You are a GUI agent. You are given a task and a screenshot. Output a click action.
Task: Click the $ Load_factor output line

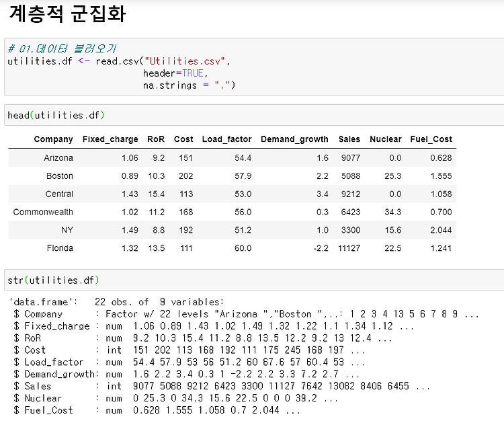click(189, 362)
